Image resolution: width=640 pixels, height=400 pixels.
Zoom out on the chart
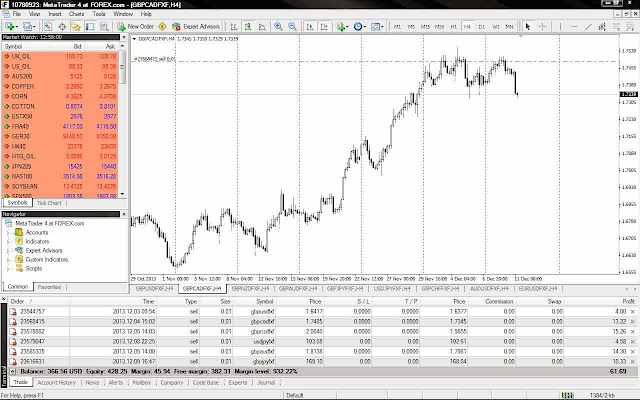[292, 27]
